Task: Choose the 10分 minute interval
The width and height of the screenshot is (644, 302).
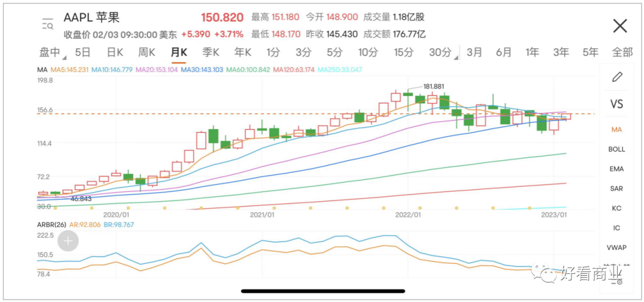Action: [x=367, y=52]
